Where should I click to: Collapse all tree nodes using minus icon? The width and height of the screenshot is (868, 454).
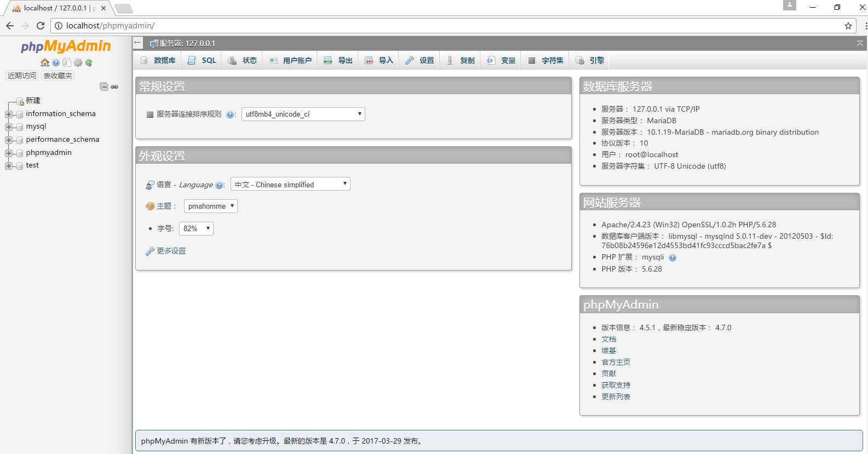(x=104, y=87)
